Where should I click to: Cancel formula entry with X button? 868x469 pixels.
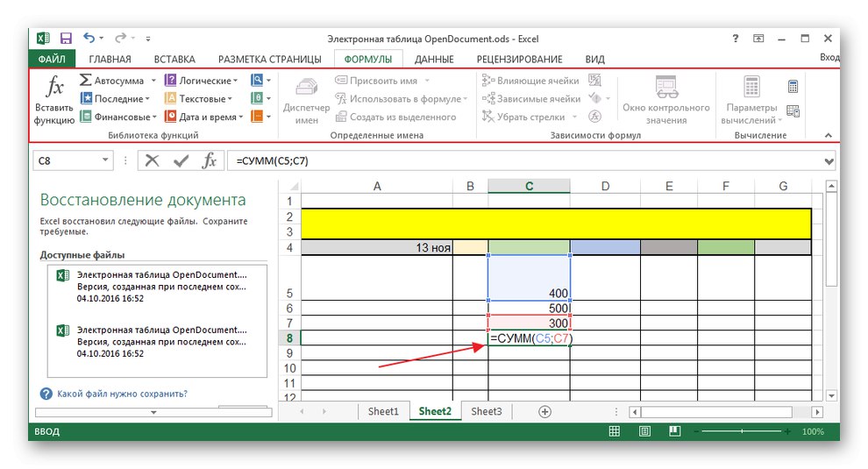152,160
